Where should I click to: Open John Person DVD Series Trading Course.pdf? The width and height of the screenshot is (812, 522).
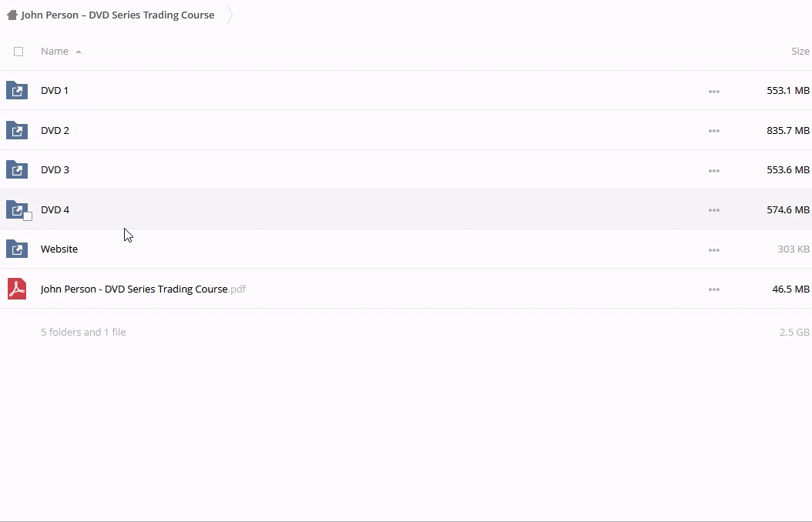click(x=134, y=289)
